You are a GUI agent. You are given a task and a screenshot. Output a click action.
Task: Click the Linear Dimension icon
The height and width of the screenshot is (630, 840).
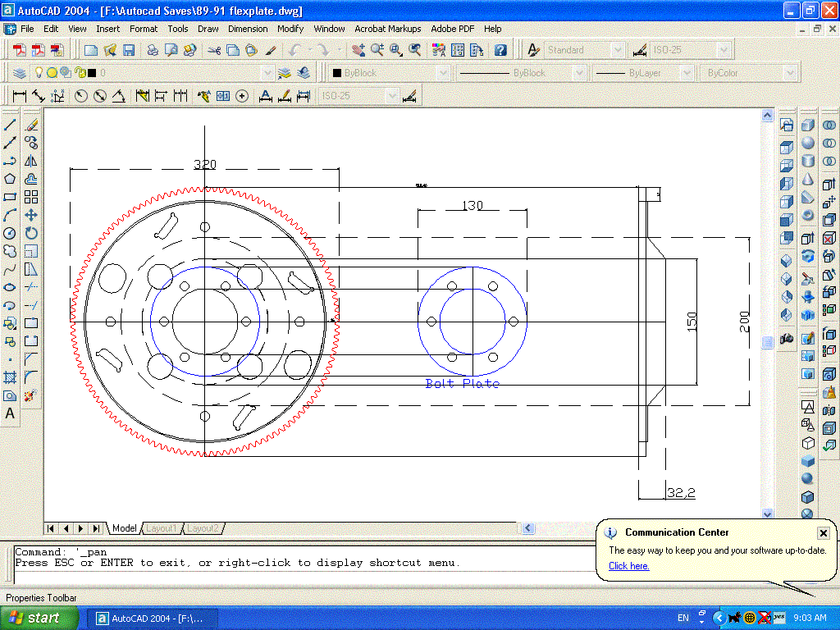[x=19, y=96]
